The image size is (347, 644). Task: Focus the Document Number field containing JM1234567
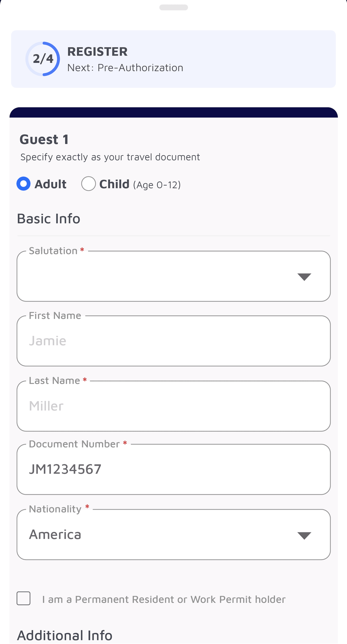pyautogui.click(x=173, y=469)
